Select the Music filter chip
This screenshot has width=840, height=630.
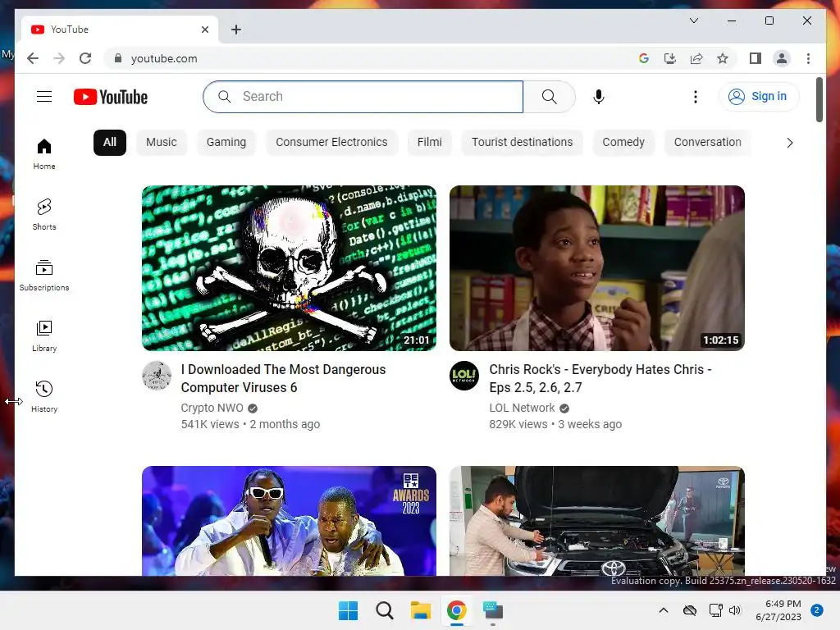[x=162, y=143]
